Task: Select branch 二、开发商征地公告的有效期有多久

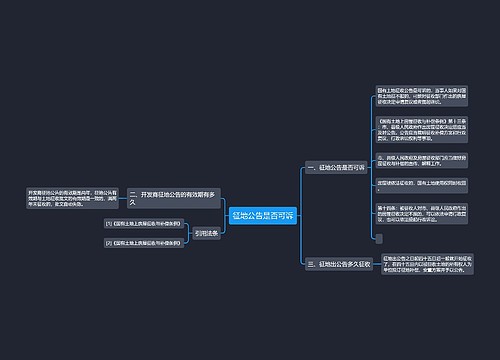Action: (x=174, y=198)
